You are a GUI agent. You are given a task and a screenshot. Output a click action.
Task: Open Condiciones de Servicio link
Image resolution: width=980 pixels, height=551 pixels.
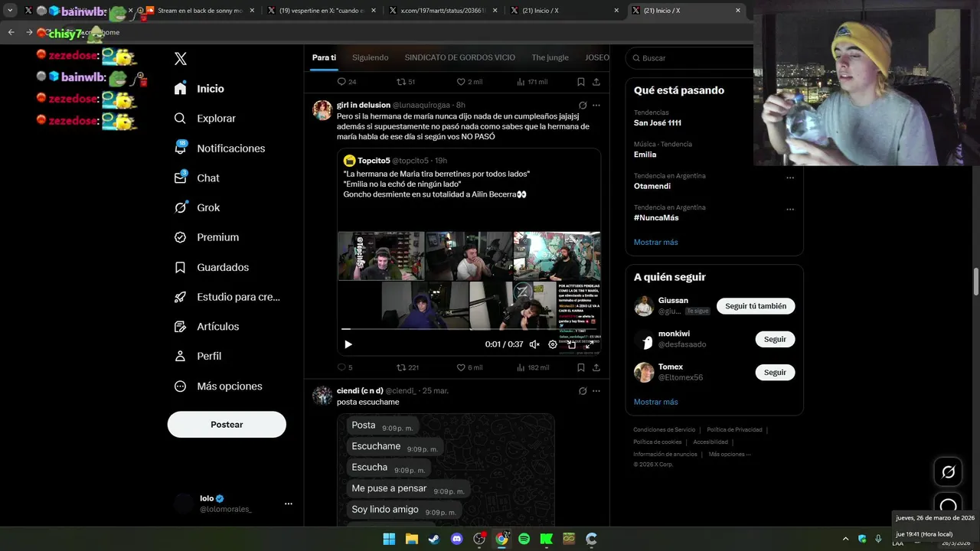(664, 430)
